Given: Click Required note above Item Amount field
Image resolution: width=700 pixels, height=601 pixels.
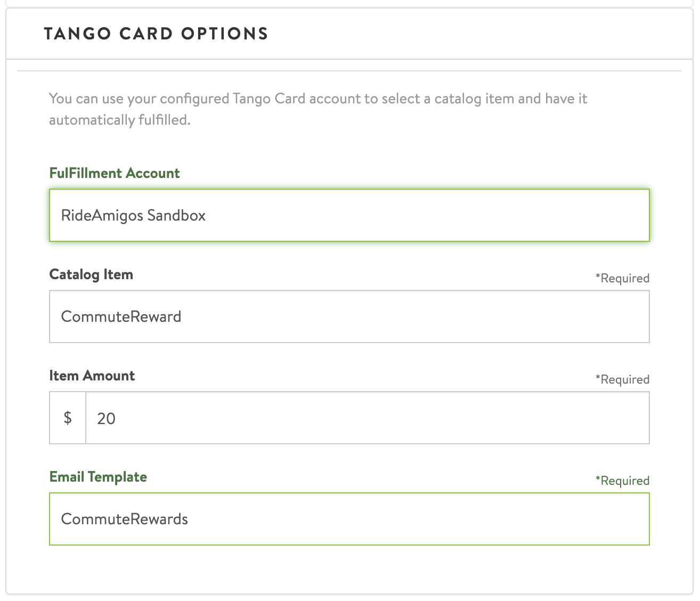Looking at the screenshot, I should (x=622, y=379).
